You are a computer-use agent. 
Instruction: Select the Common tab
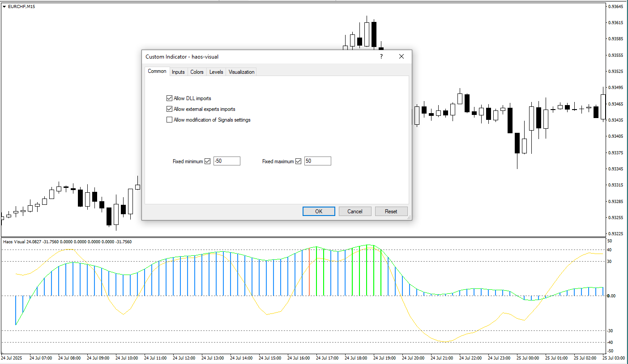pyautogui.click(x=157, y=72)
